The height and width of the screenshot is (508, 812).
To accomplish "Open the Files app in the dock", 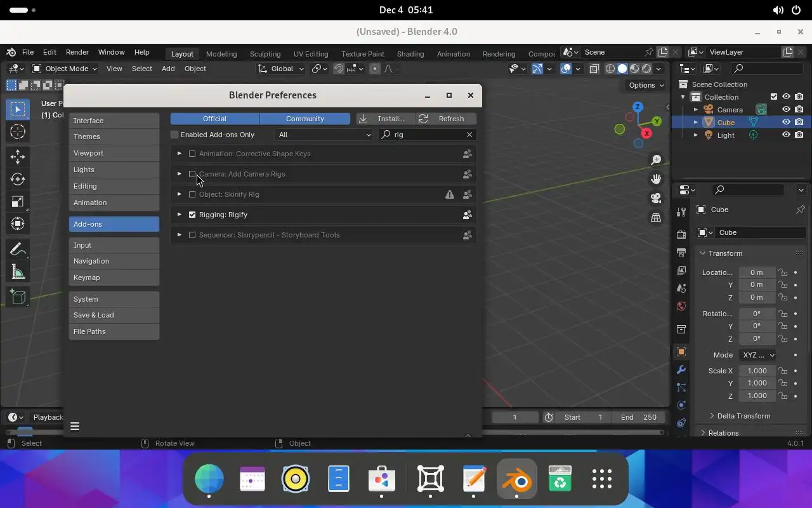I will (339, 479).
